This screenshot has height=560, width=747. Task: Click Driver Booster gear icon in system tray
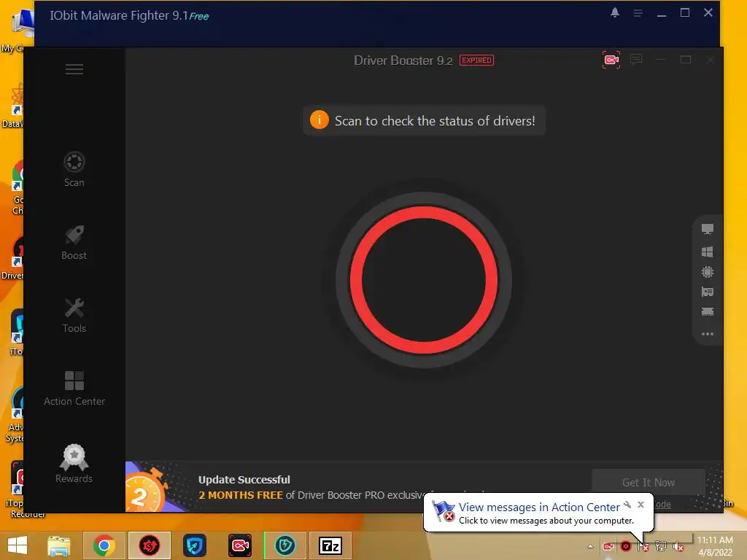(625, 546)
